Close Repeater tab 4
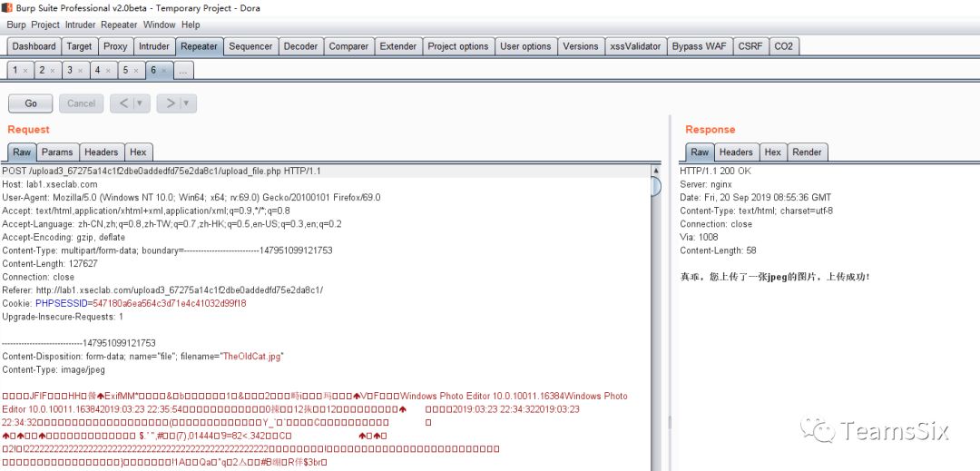 [108, 71]
